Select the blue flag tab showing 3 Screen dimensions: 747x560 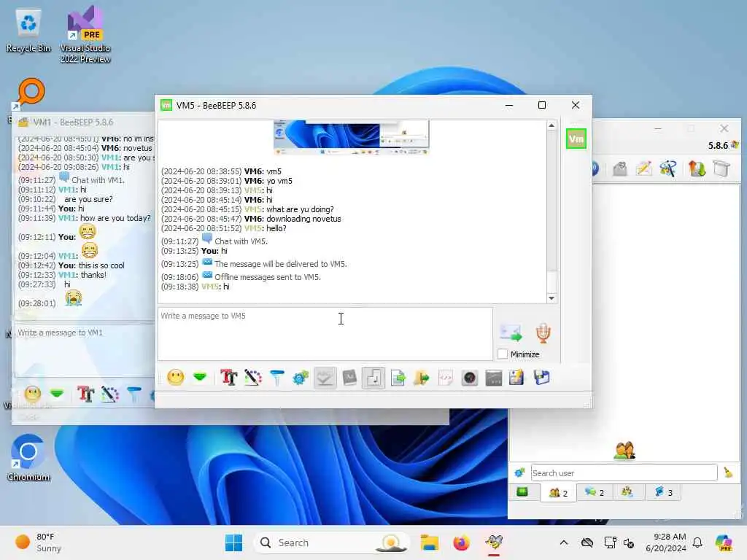click(x=664, y=492)
